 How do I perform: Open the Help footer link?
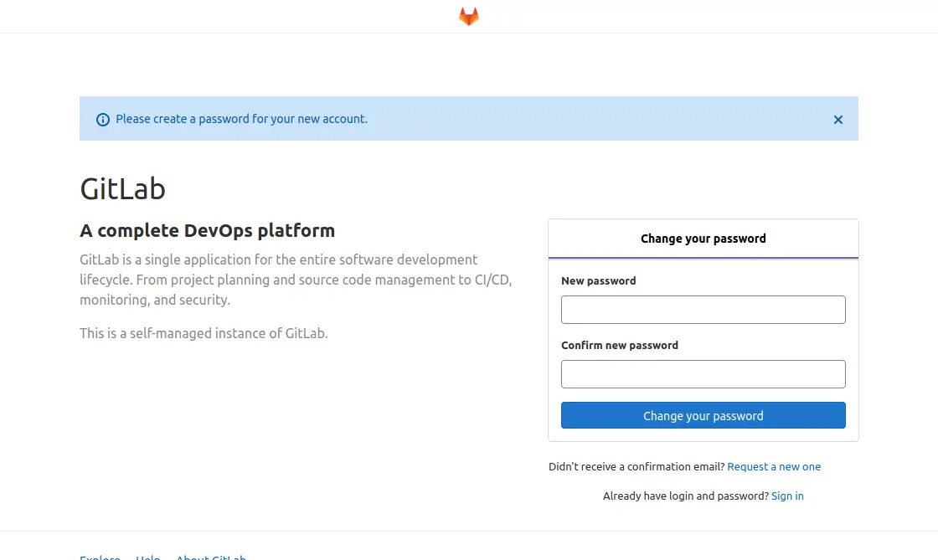[147, 557]
